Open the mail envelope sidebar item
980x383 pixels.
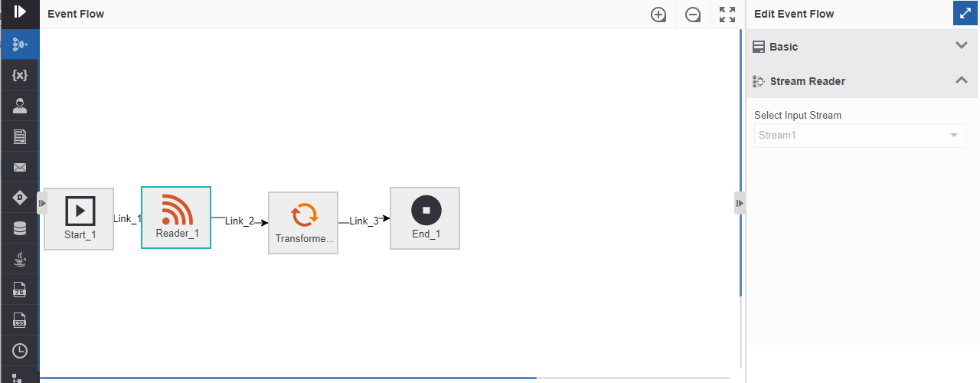coord(20,167)
